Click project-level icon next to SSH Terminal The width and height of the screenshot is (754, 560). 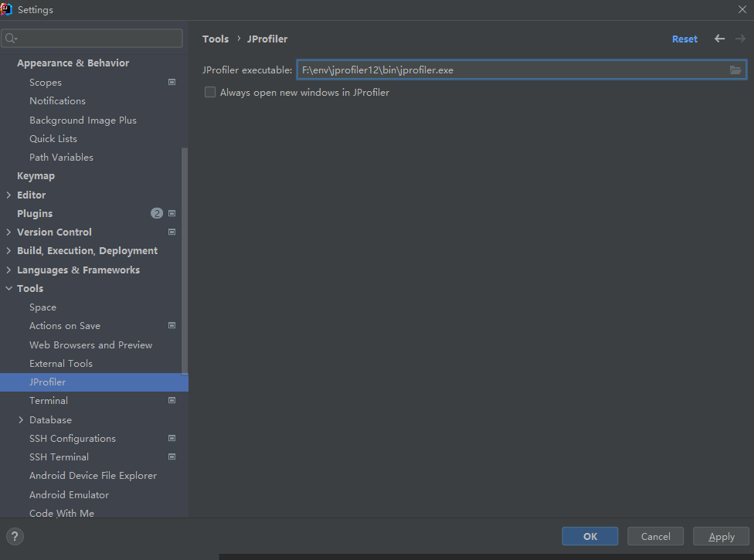coord(172,456)
